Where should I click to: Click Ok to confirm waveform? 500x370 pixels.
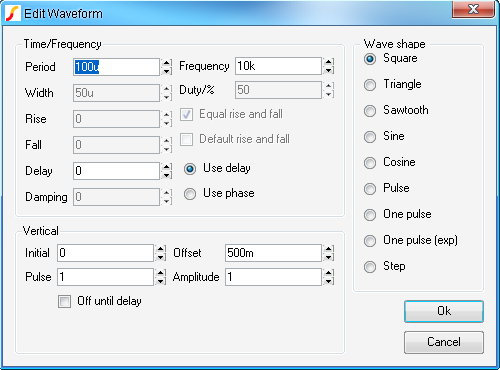(x=444, y=311)
